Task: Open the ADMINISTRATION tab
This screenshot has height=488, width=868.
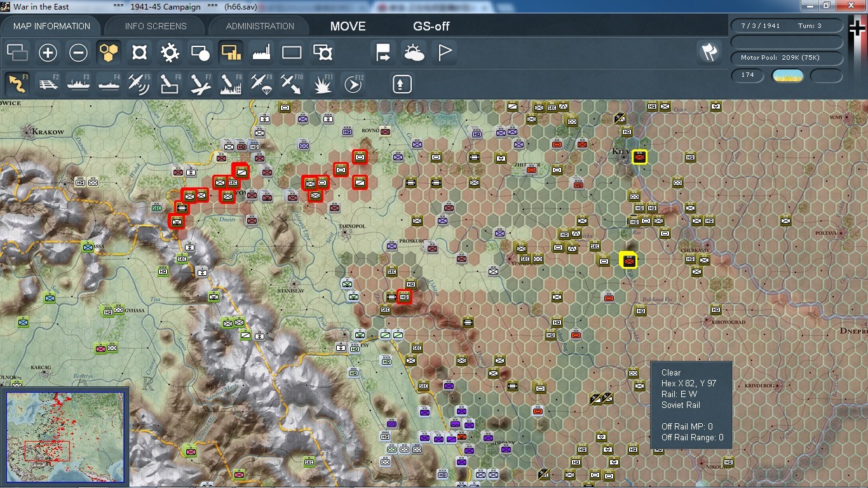Action: (260, 26)
